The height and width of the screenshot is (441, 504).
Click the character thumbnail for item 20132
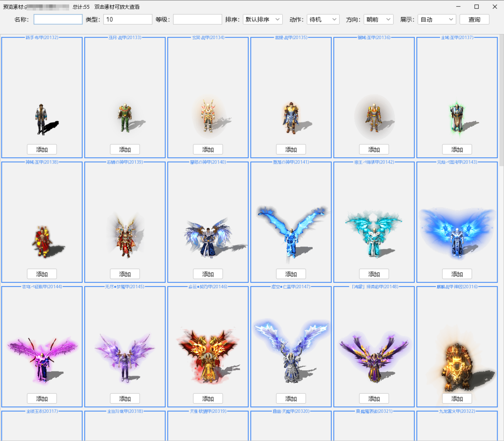tap(42, 119)
